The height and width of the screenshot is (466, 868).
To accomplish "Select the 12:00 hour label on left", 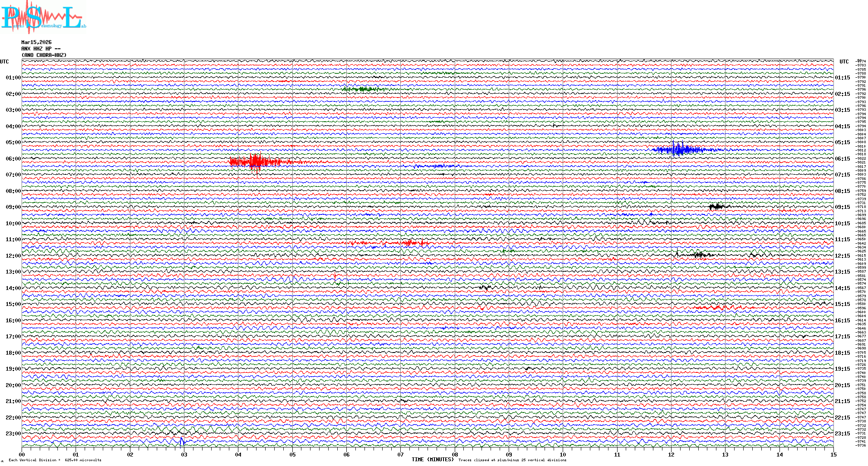I will (x=13, y=256).
